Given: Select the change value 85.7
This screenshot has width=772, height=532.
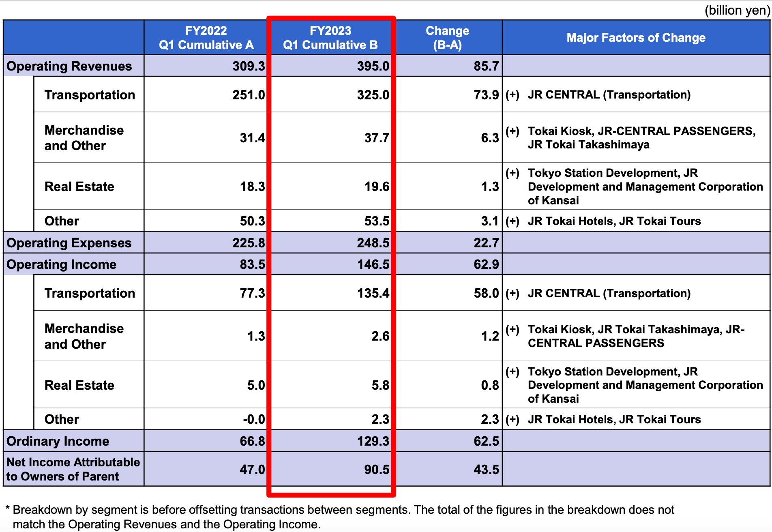Looking at the screenshot, I should click(486, 66).
